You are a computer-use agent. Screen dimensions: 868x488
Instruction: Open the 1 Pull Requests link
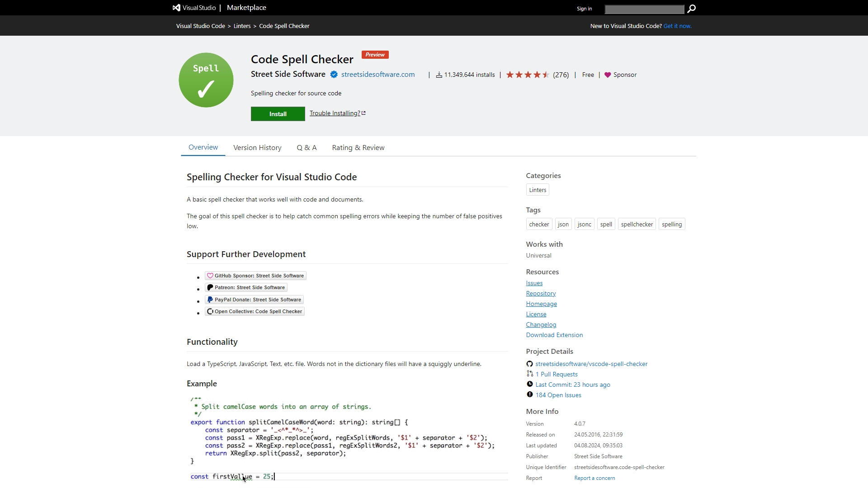click(x=557, y=374)
